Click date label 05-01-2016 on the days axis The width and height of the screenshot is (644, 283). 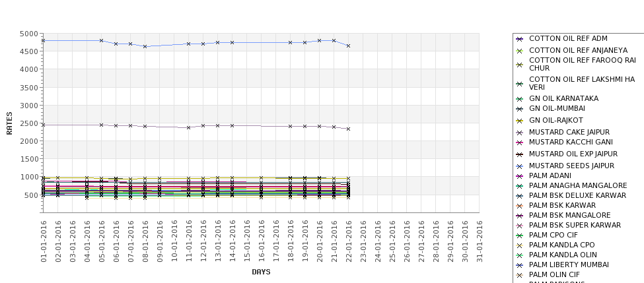(102, 241)
